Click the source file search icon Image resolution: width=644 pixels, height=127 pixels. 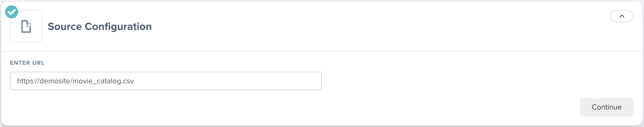coord(26,26)
